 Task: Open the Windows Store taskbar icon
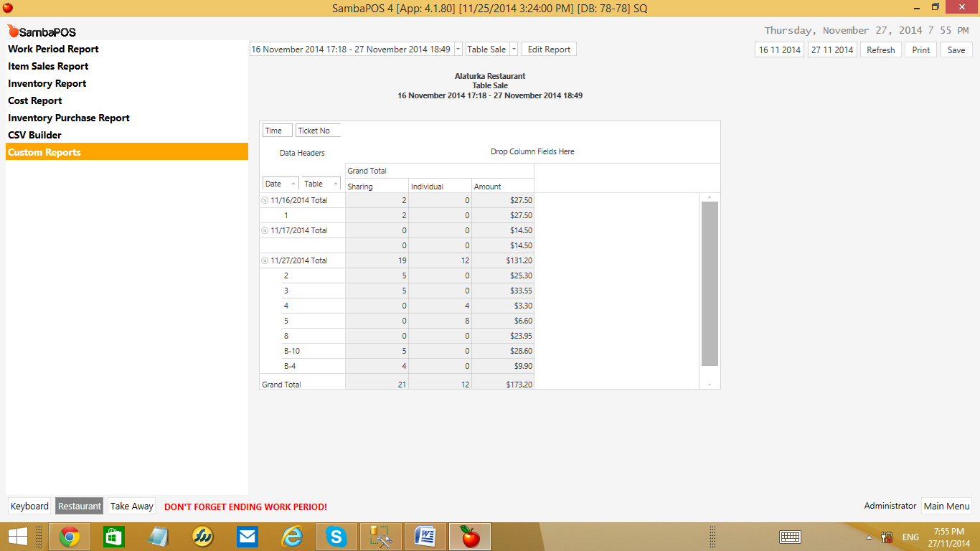114,537
